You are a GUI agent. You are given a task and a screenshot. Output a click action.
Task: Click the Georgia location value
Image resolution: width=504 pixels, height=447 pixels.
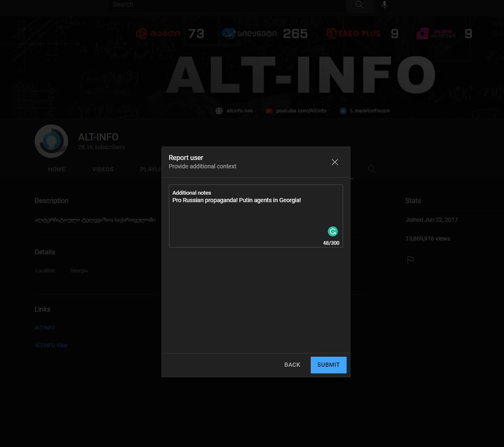pos(79,270)
